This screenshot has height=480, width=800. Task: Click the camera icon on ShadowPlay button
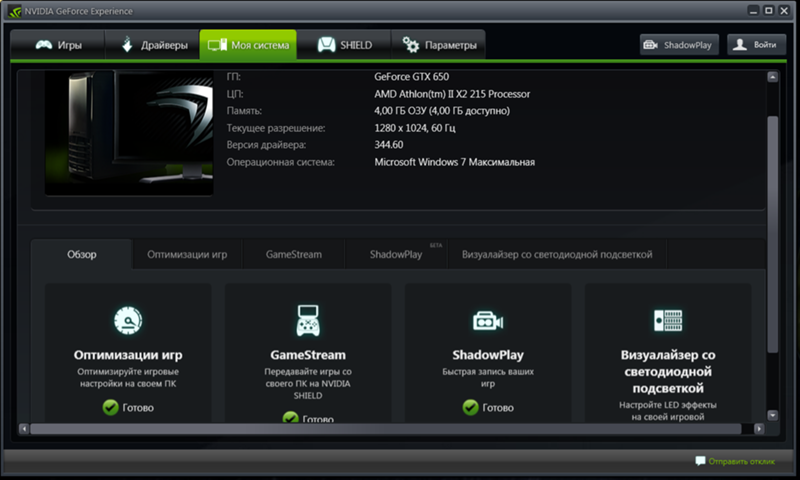tap(651, 45)
